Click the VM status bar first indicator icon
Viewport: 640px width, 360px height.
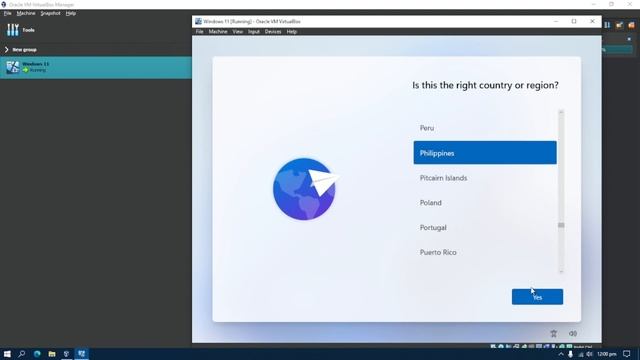(x=493, y=347)
